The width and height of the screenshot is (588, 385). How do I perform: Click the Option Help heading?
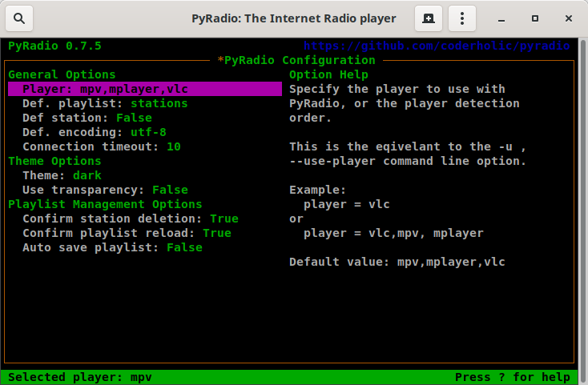pyautogui.click(x=328, y=74)
